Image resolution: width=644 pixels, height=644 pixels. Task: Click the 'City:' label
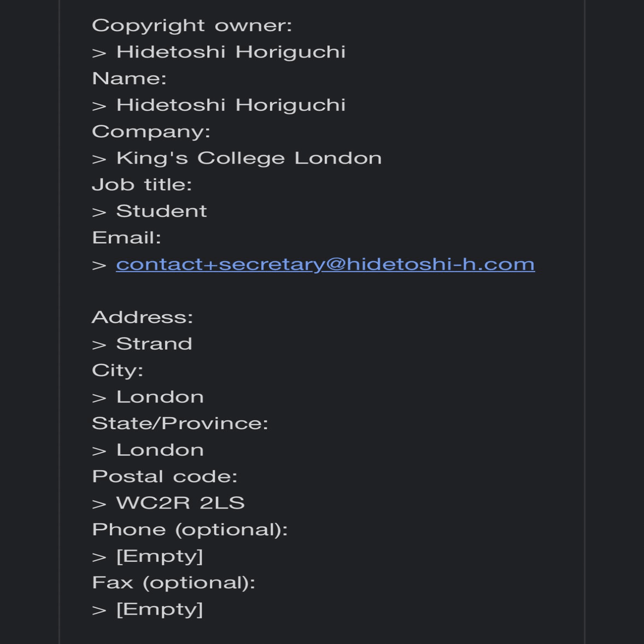(118, 371)
